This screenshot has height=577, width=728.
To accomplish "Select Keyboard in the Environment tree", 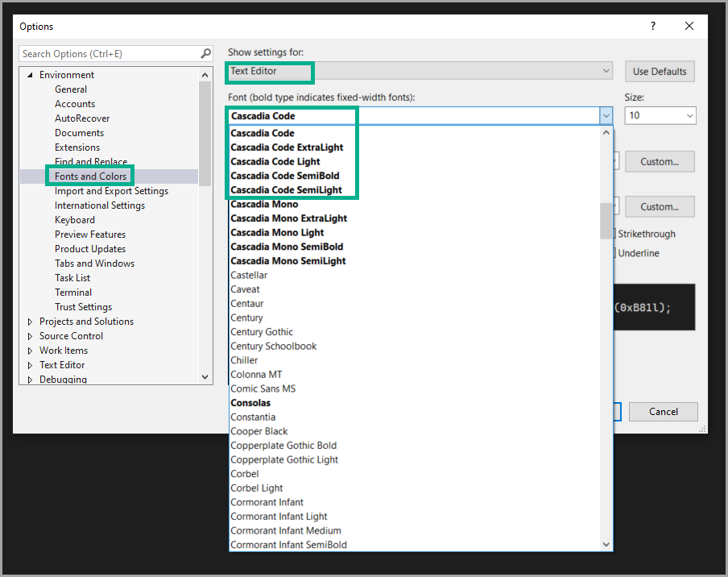I will (x=74, y=219).
